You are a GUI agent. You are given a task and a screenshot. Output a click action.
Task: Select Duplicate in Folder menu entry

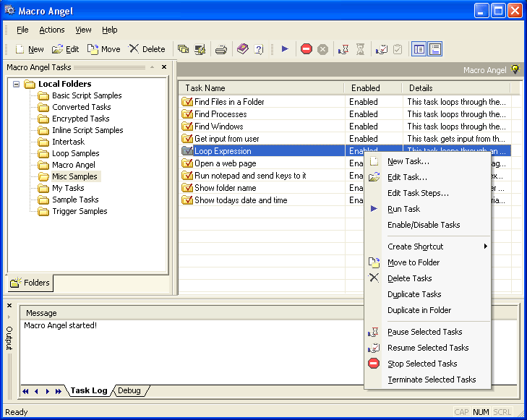[427, 310]
